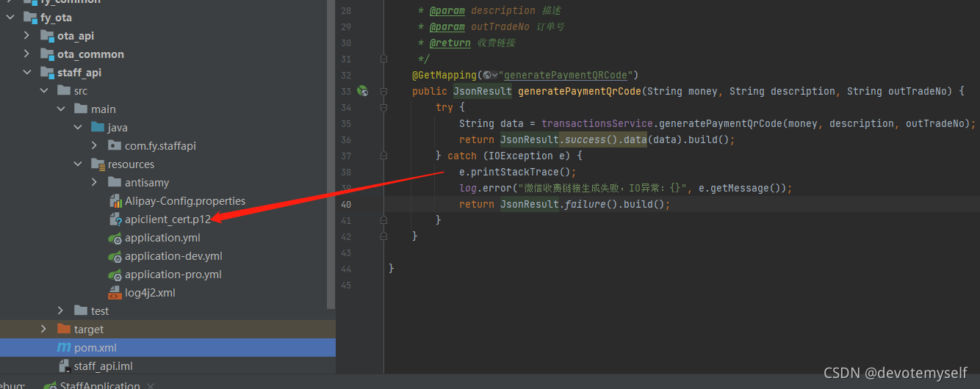Click the application-dev.yml Spring config icon
980x389 pixels.
(115, 256)
